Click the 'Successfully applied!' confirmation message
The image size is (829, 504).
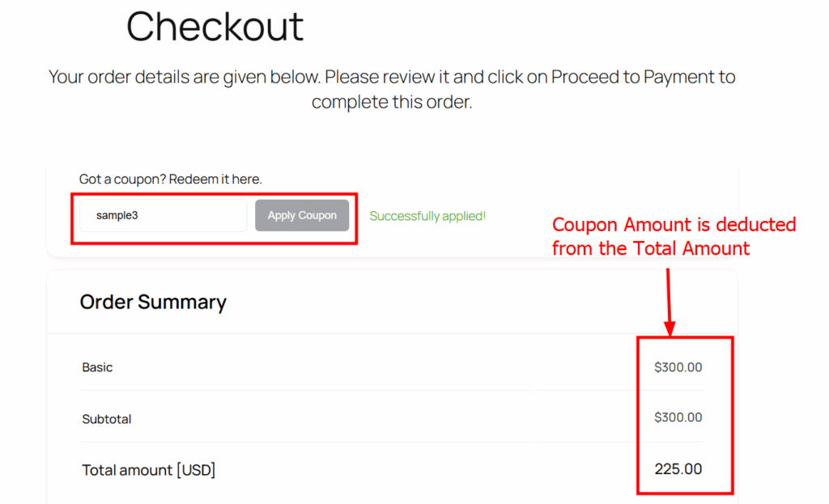coord(427,216)
